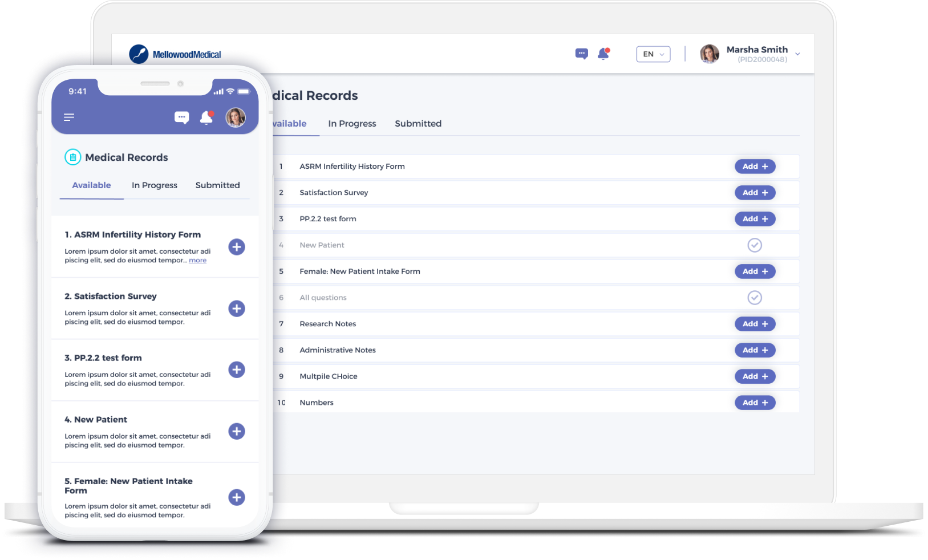
Task: Click the MellowoodMedical logo
Action: click(175, 54)
